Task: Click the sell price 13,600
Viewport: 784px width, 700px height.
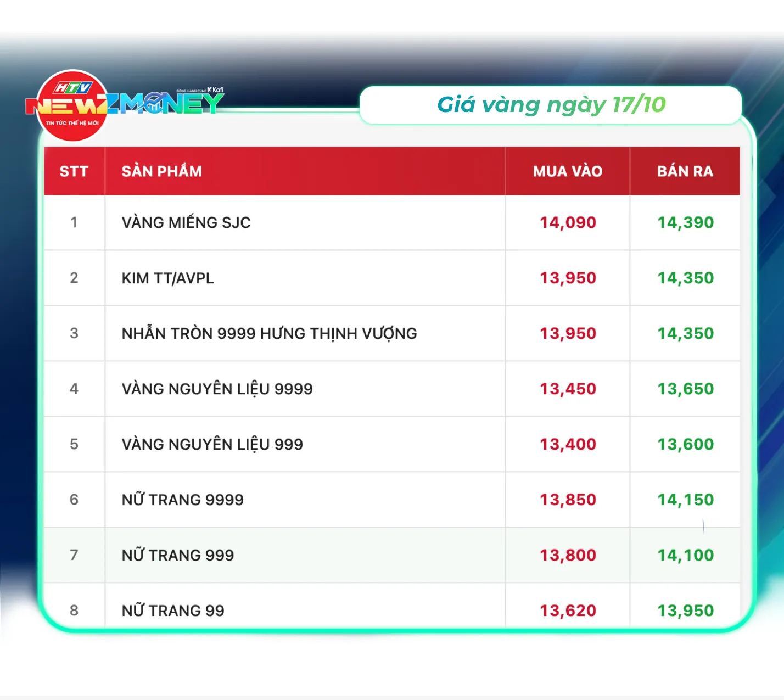Action: (x=686, y=444)
